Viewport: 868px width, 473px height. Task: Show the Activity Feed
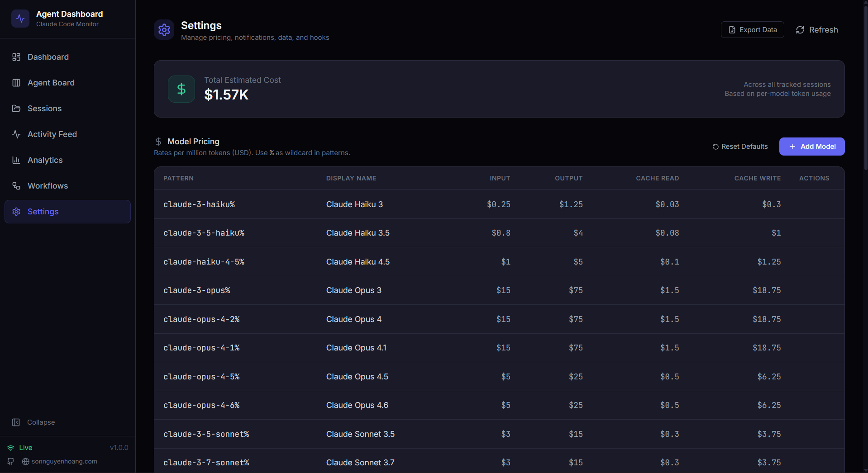[x=67, y=134]
